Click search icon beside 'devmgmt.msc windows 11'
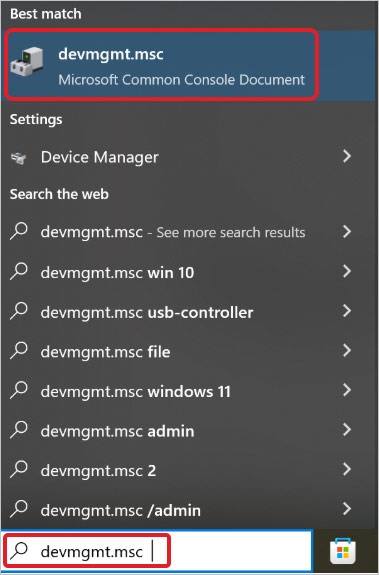Image resolution: width=379 pixels, height=575 pixels. [19, 391]
